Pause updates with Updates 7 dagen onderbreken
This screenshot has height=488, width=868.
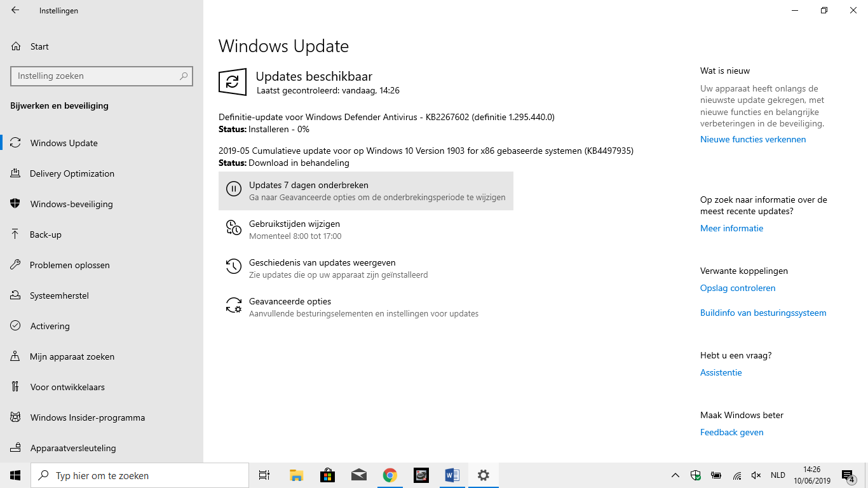(x=366, y=191)
